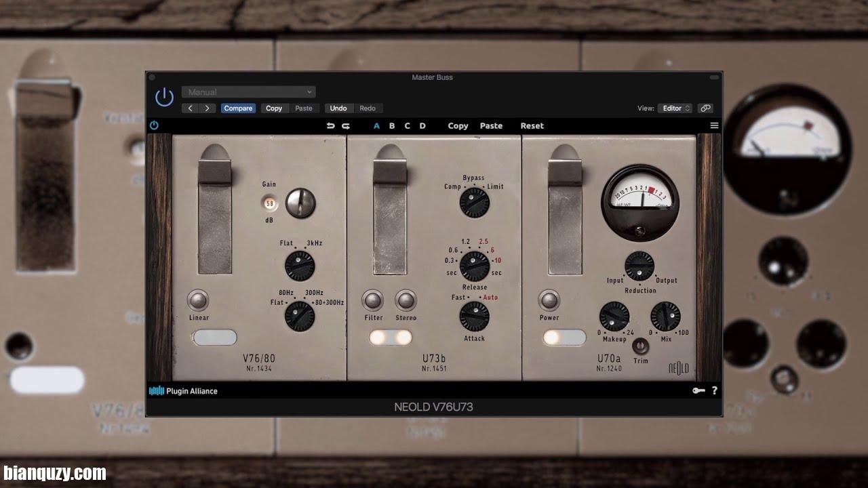Screen dimensions: 868x488
Task: Click the Nr. 1451 serial label
Action: [x=434, y=369]
